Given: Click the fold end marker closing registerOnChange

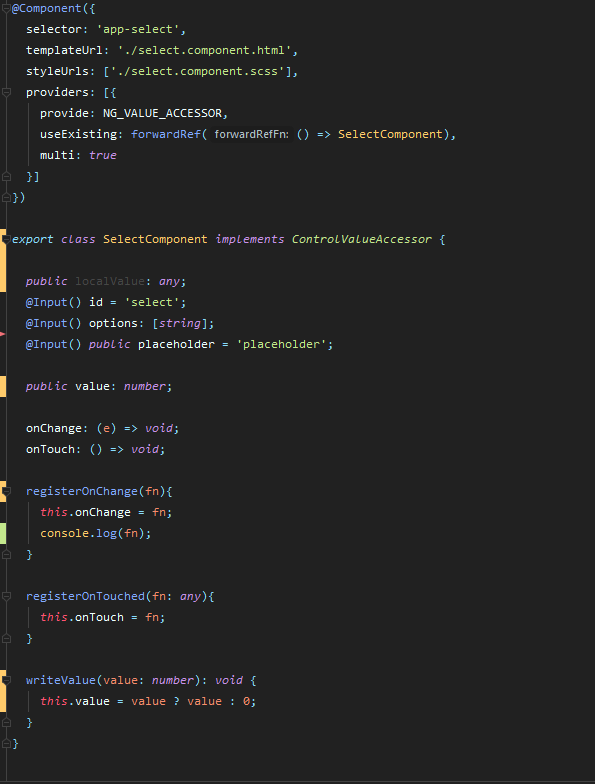Looking at the screenshot, I should [x=6, y=554].
